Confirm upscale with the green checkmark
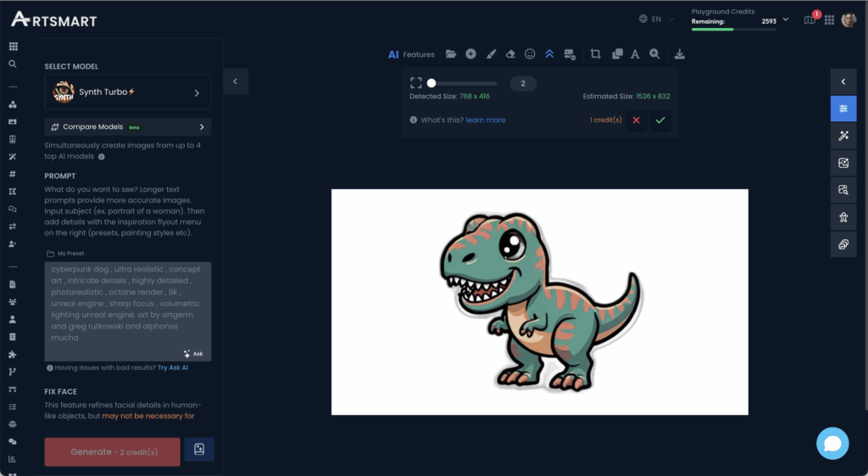 click(660, 120)
